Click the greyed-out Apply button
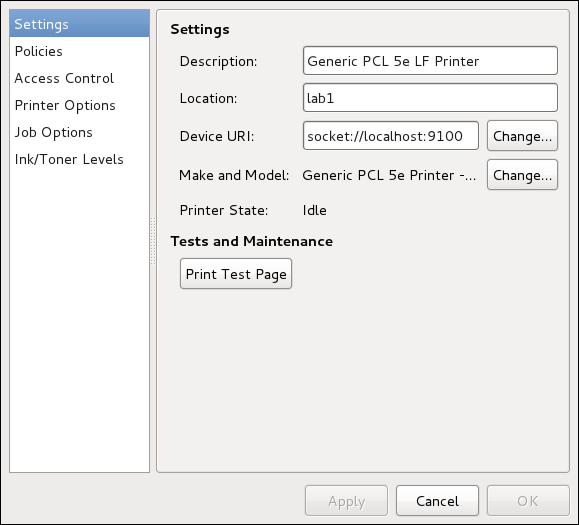Viewport: 579px width, 525px height. click(x=346, y=501)
